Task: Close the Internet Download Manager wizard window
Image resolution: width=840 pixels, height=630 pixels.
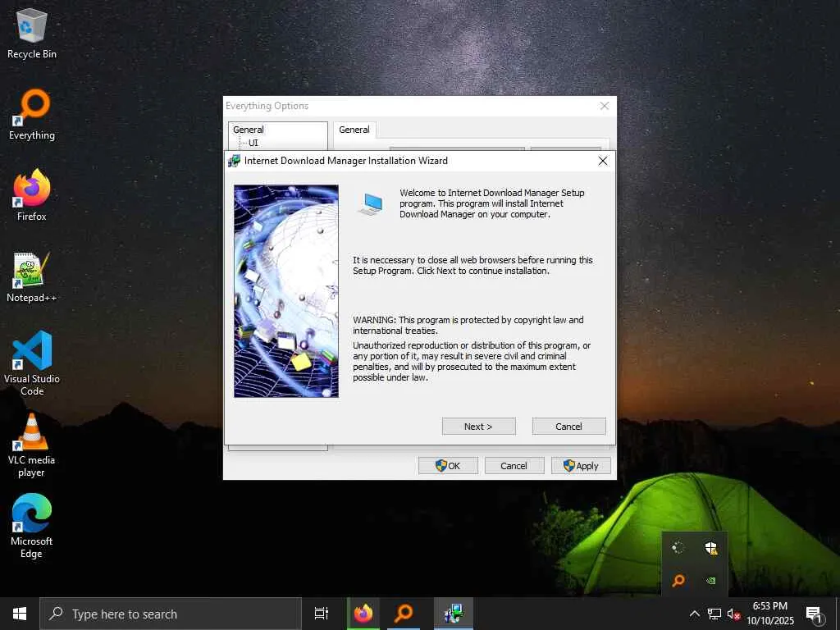Action: (603, 161)
